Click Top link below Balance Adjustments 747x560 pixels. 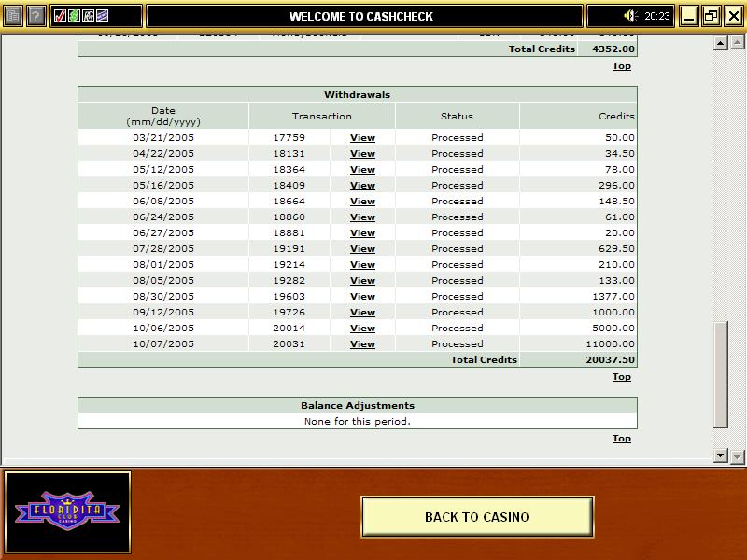point(621,439)
